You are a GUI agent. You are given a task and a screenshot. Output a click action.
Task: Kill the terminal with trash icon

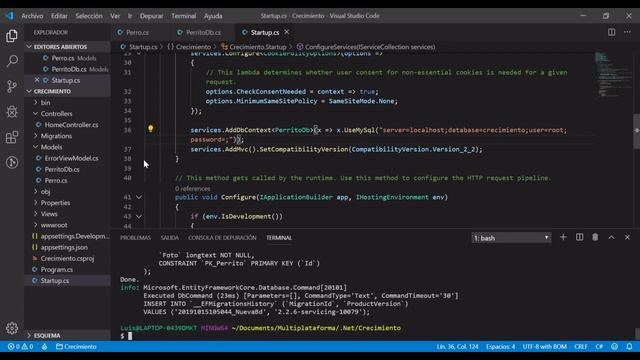click(595, 237)
